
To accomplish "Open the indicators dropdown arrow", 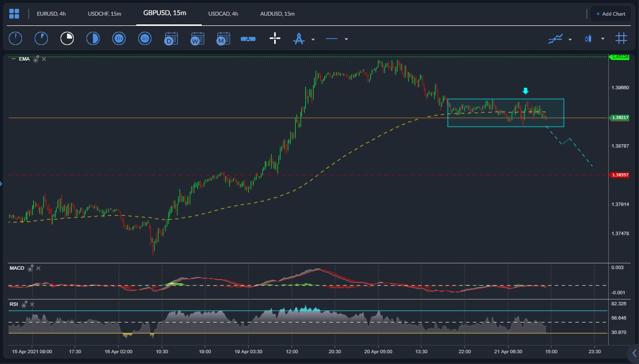I will pyautogui.click(x=569, y=39).
